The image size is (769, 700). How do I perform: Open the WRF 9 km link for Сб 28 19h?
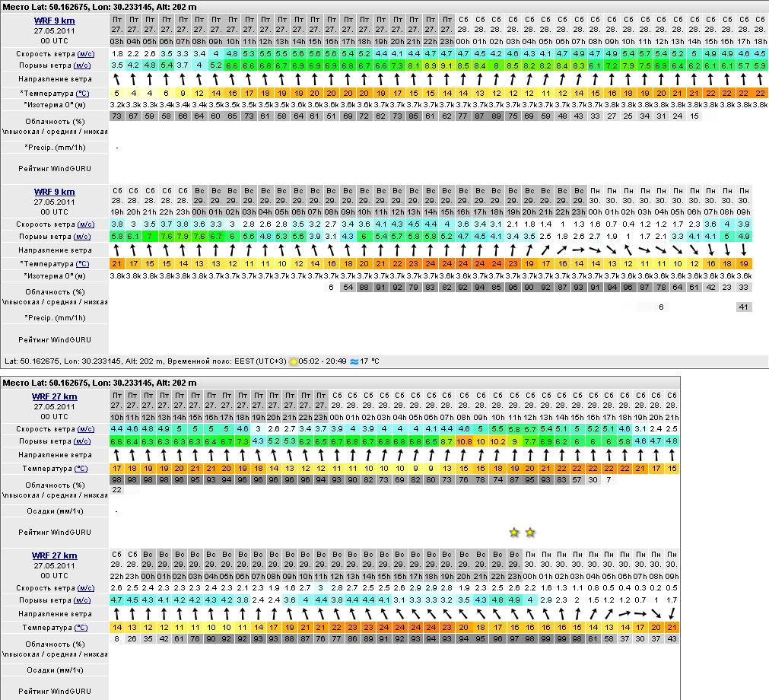tap(54, 192)
